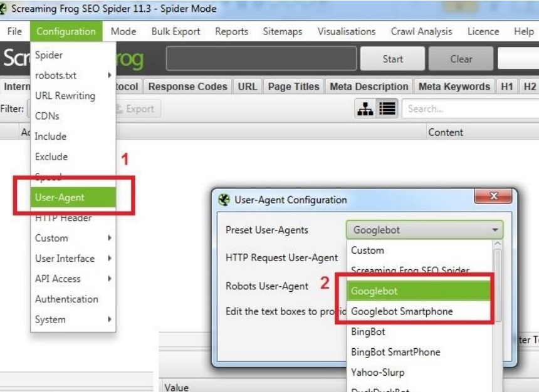Switch to list view icon
539x392 pixels.
tap(387, 109)
